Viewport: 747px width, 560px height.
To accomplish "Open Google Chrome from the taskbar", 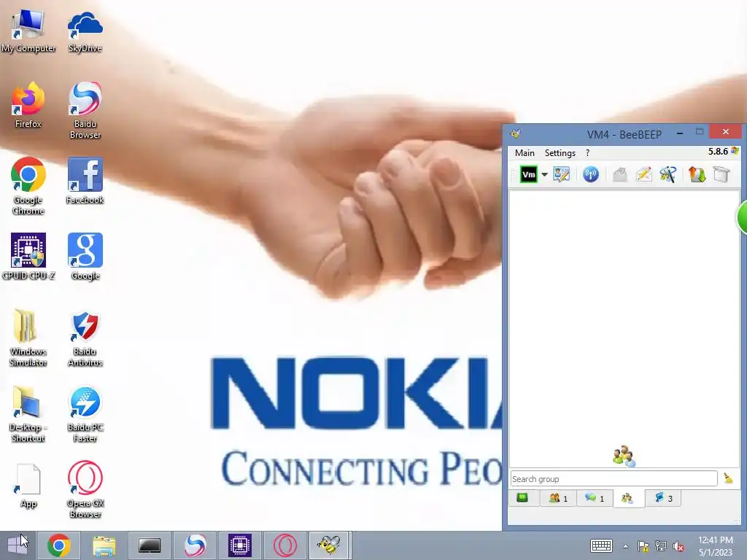I will (59, 545).
